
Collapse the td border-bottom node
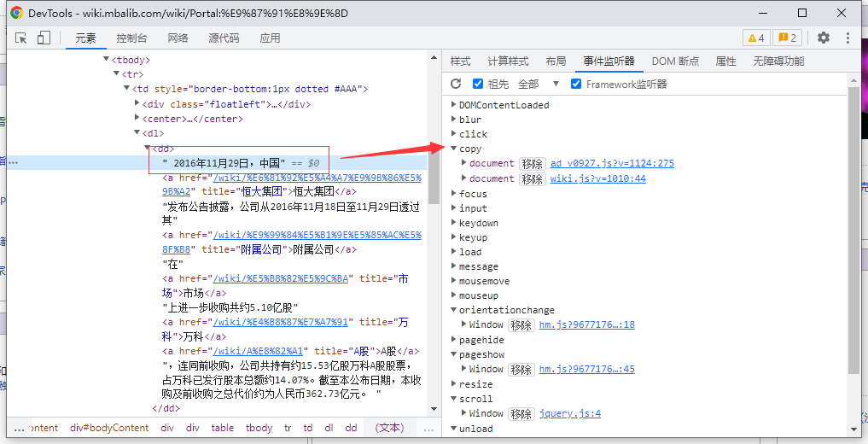pos(127,88)
